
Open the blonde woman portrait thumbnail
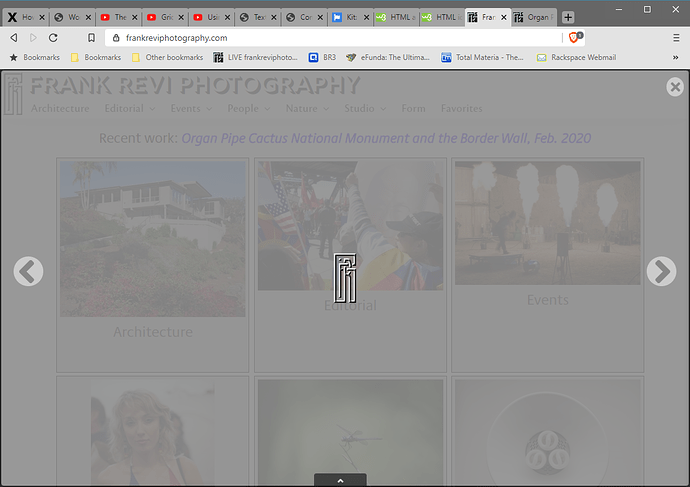153,433
